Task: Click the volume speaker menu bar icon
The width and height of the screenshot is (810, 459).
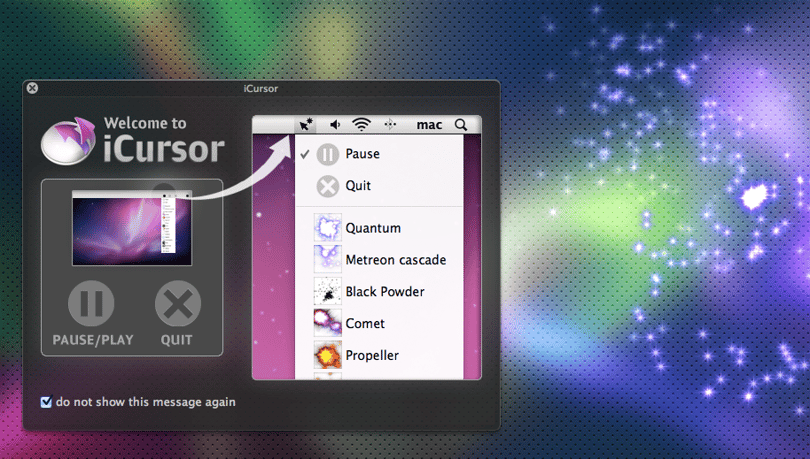Action: pos(335,124)
